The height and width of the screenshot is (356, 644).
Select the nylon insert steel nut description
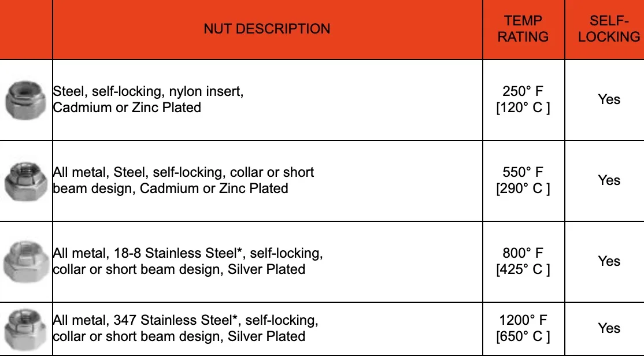tap(148, 99)
